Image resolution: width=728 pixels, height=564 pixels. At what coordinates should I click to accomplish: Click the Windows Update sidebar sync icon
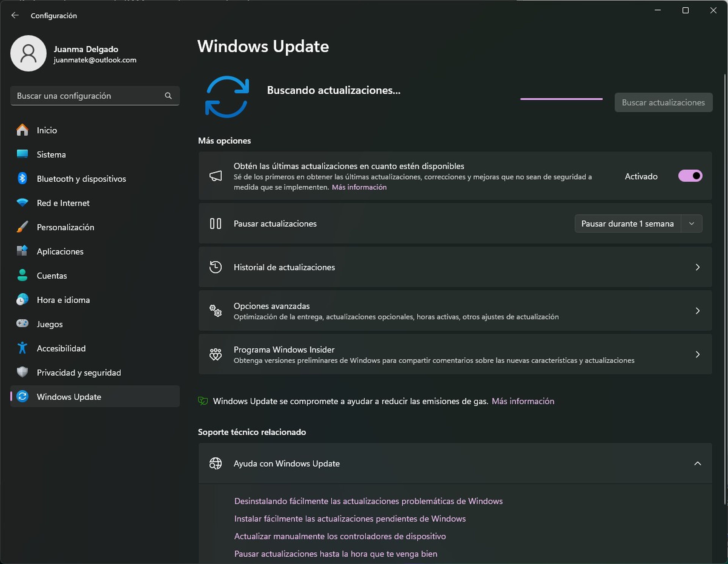(22, 396)
